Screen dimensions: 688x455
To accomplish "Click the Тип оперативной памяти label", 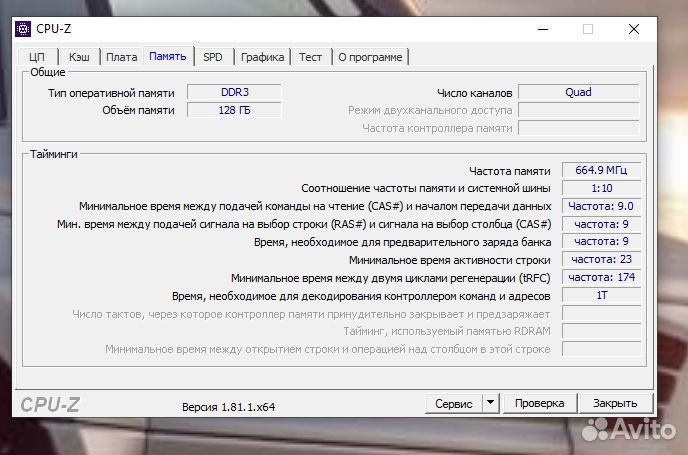I will [x=111, y=93].
